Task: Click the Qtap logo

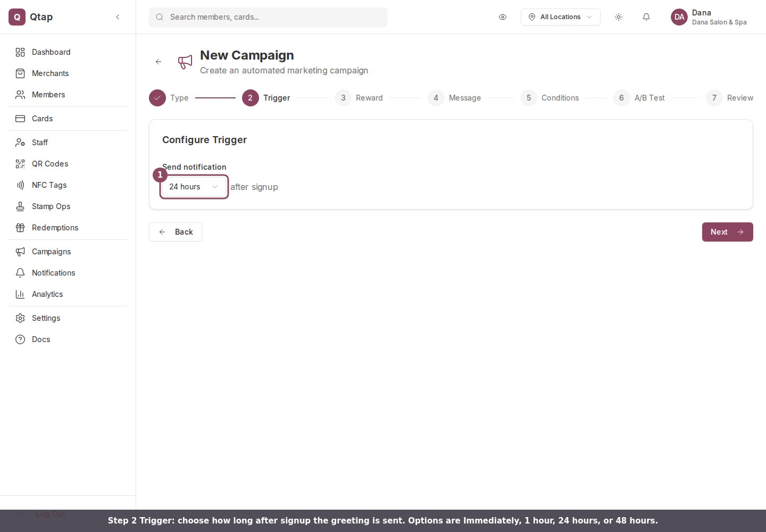Action: pyautogui.click(x=17, y=17)
